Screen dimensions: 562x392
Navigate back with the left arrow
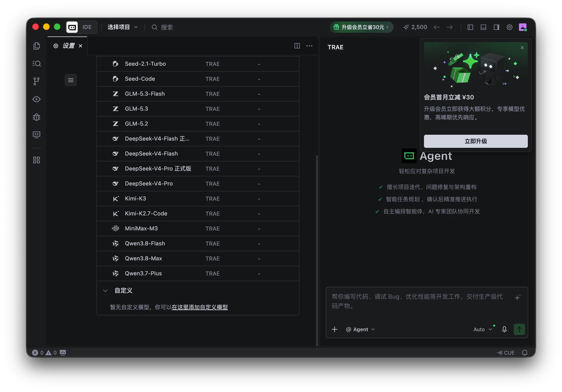pyautogui.click(x=436, y=27)
